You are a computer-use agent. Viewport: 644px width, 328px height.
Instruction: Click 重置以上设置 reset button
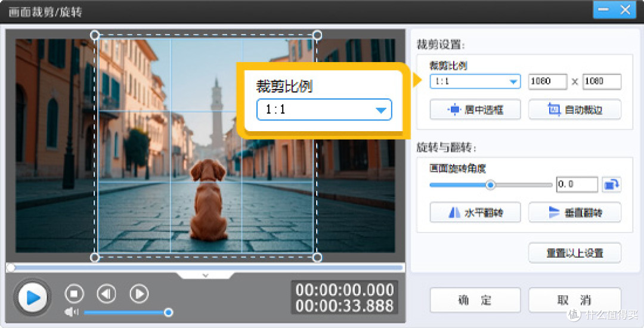[x=575, y=253]
